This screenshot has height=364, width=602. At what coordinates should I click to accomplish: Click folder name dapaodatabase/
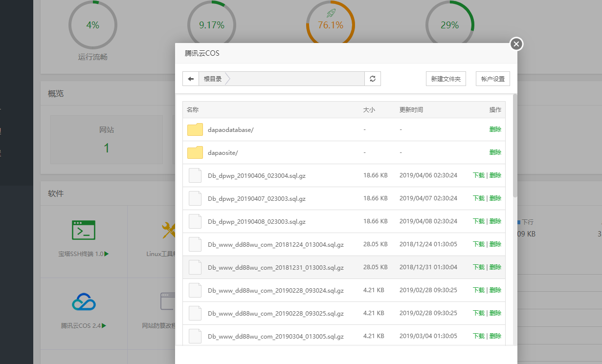231,129
